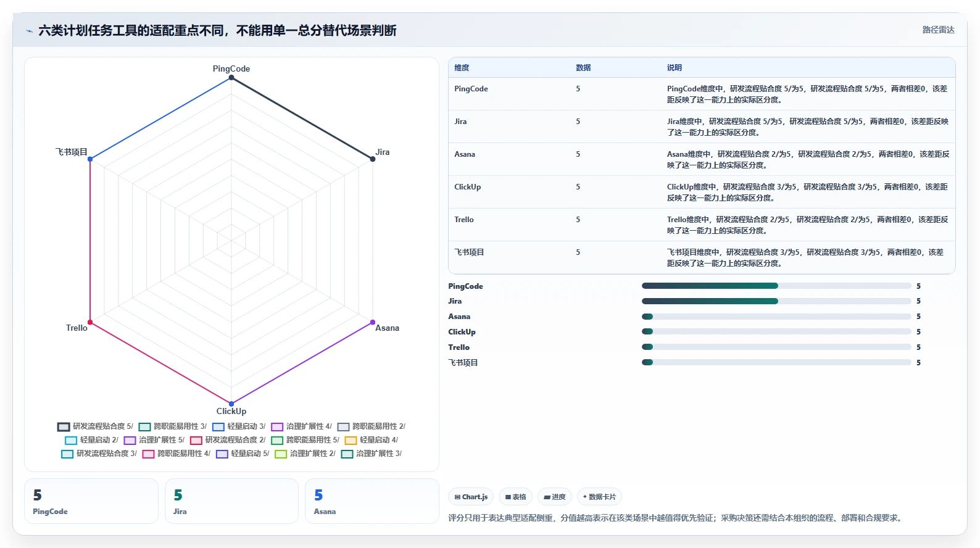Toggle legend item 研发流程贴合度 2/
The height and width of the screenshot is (548, 980).
(228, 440)
